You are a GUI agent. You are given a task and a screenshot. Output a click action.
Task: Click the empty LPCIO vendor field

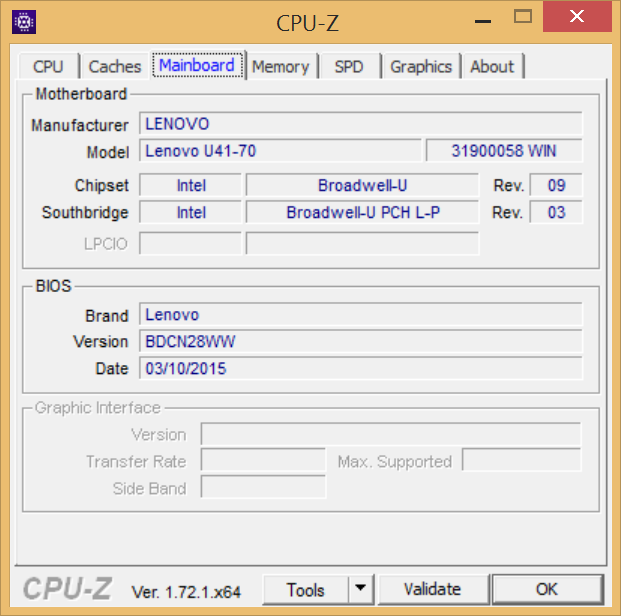190,243
